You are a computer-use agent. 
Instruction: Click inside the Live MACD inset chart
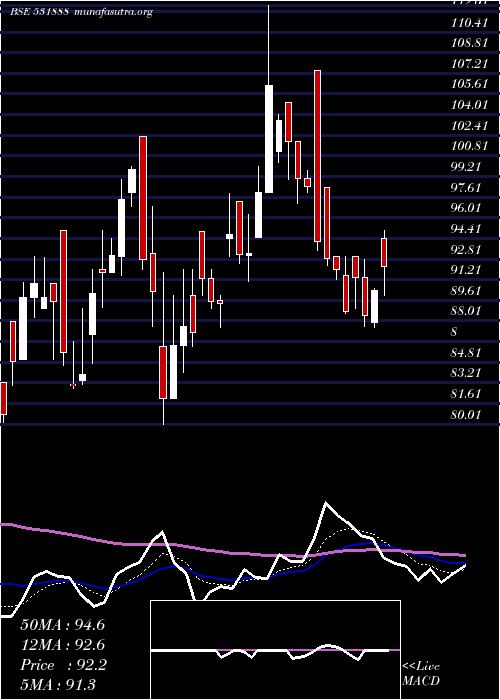275,650
